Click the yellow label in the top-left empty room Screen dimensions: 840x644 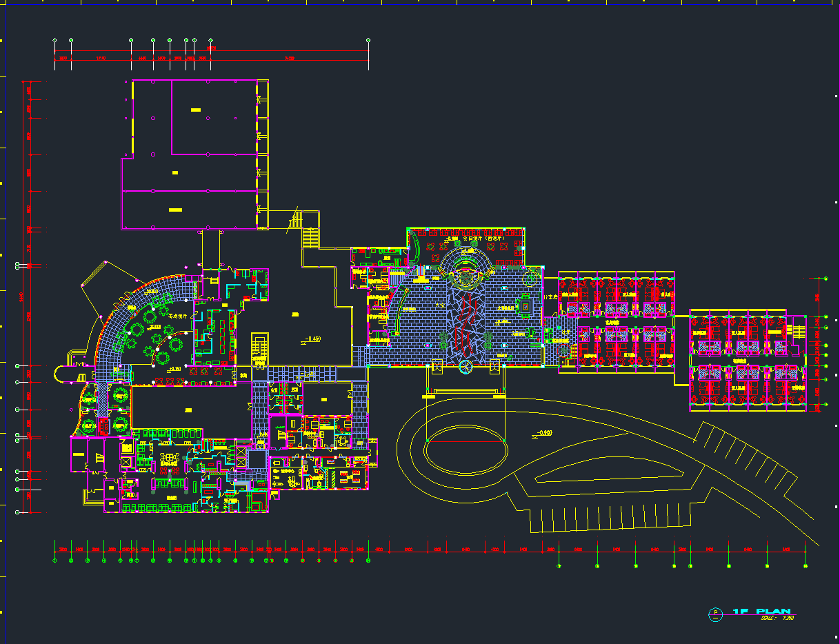[195, 109]
